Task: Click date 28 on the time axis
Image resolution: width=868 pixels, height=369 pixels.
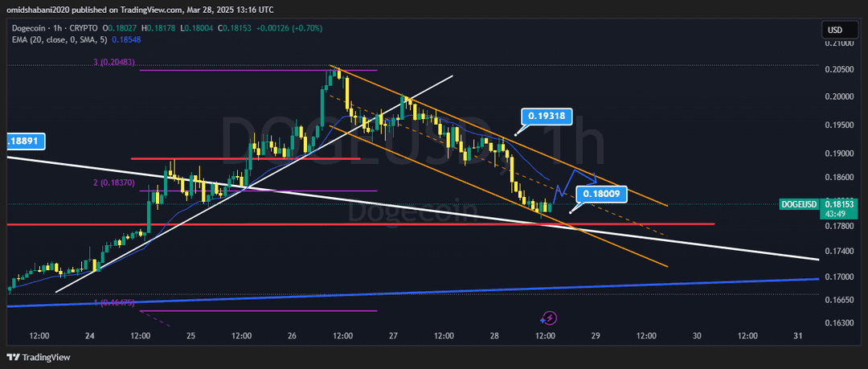Action: coord(494,336)
